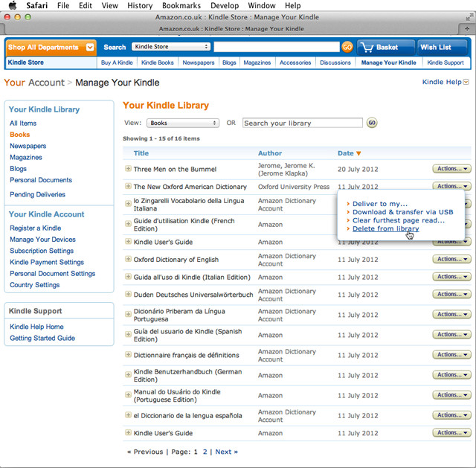Choose Clear furthest page read...

pos(399,220)
